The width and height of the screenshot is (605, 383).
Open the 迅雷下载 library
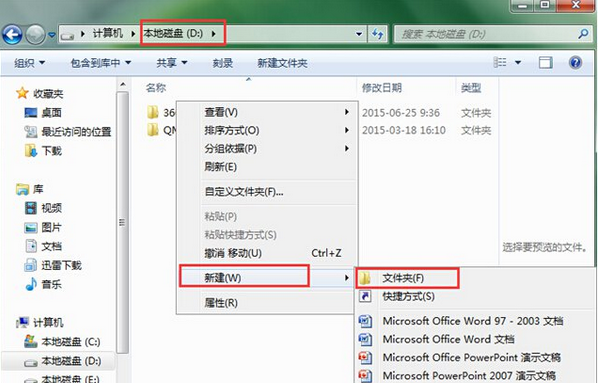pyautogui.click(x=53, y=265)
